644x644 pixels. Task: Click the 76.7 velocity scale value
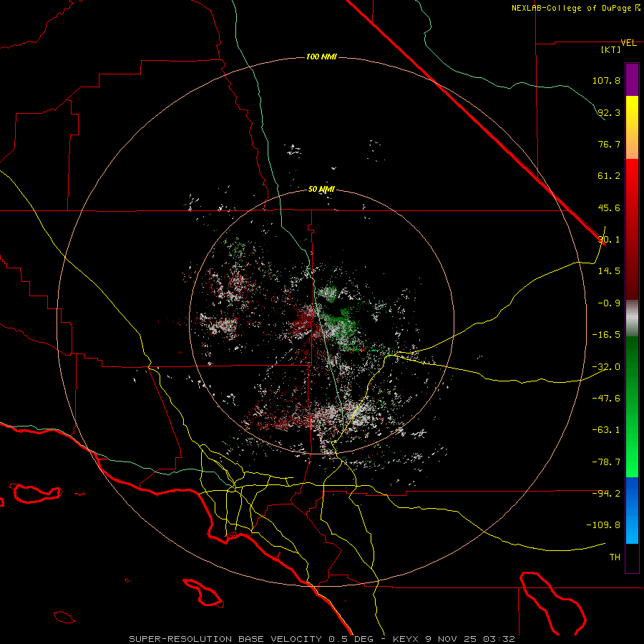[x=609, y=144]
